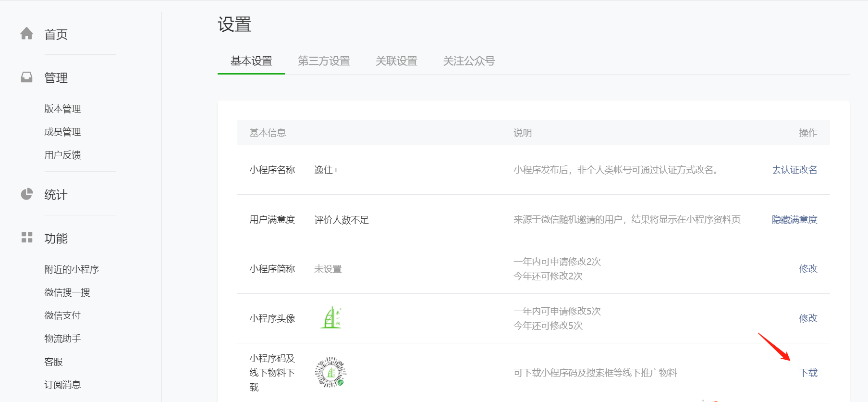868x402 pixels.
Task: Click the 一年内可申请修改2次 text
Action: (557, 262)
